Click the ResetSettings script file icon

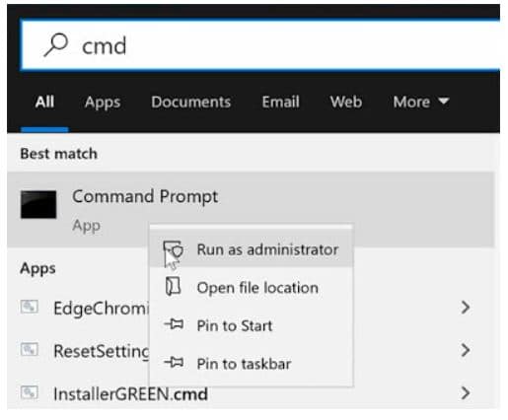(x=30, y=349)
